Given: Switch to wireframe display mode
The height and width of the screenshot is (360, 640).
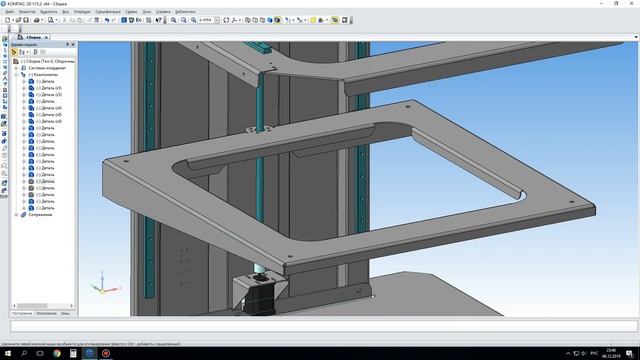Looking at the screenshot, I should tap(248, 20).
